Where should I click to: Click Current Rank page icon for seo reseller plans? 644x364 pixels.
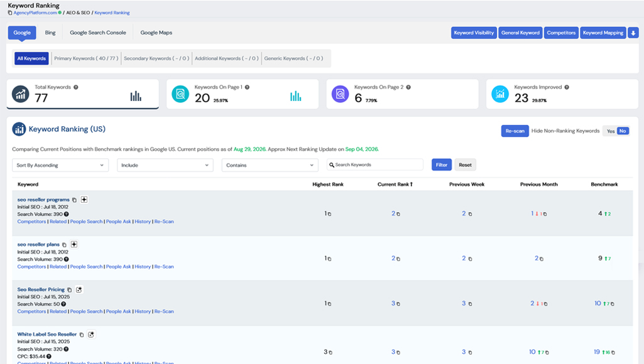click(x=398, y=259)
